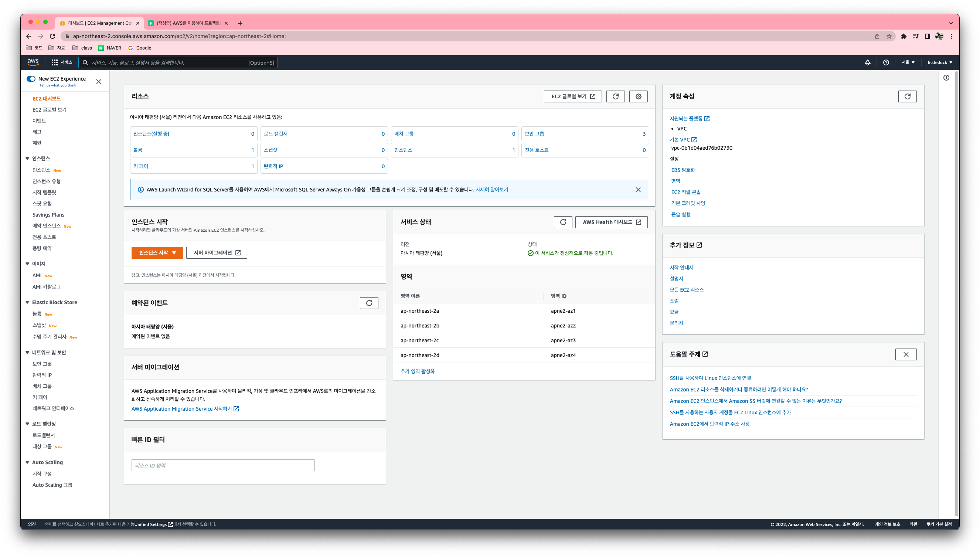The width and height of the screenshot is (980, 557).
Task: Open EC2 글로벌 보기 in sidebar
Action: point(49,109)
